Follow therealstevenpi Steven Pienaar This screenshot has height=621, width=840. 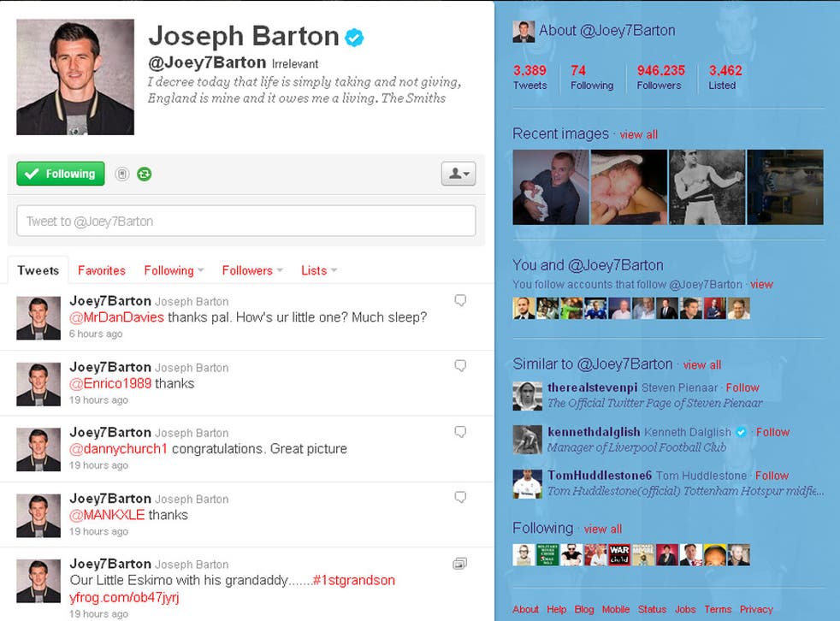pos(742,387)
